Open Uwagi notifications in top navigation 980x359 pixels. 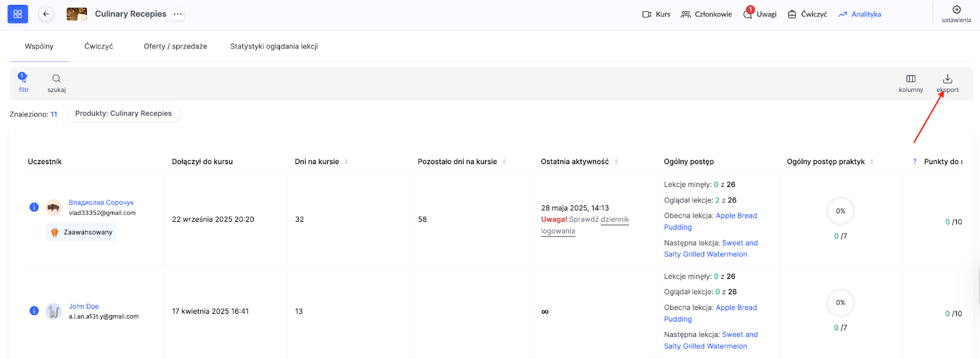pos(760,14)
